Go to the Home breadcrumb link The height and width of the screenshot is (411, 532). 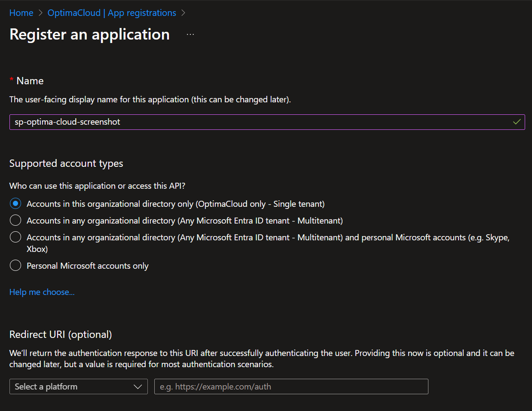tap(21, 13)
